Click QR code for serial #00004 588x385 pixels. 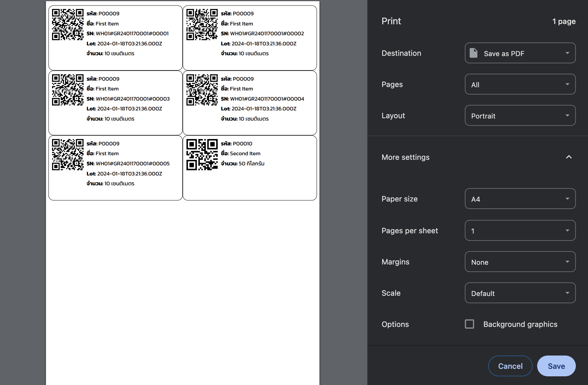pyautogui.click(x=202, y=90)
